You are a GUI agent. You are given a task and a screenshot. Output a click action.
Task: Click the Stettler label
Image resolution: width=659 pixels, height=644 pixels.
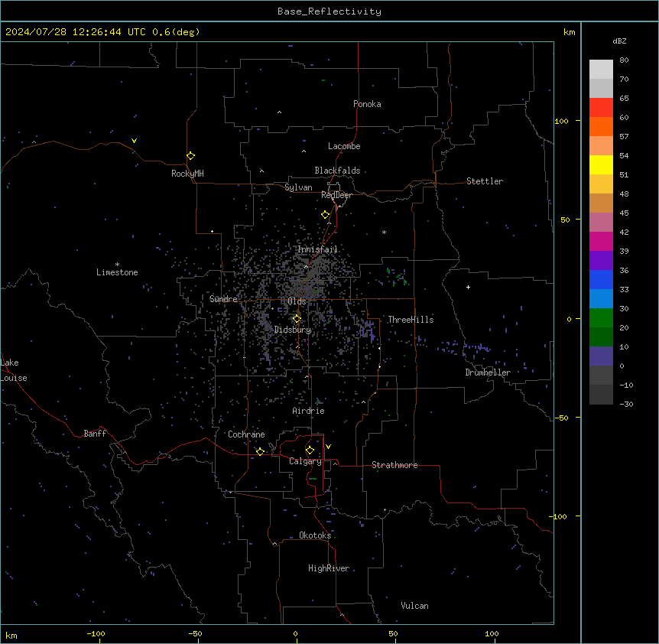485,181
